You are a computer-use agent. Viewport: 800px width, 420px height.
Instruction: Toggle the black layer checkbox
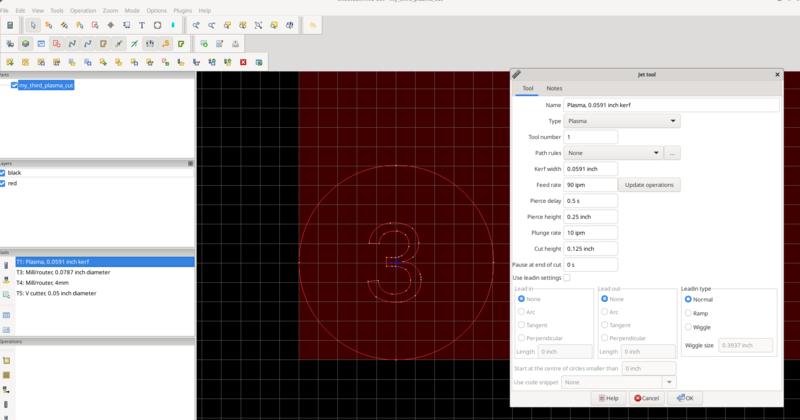pos(3,173)
